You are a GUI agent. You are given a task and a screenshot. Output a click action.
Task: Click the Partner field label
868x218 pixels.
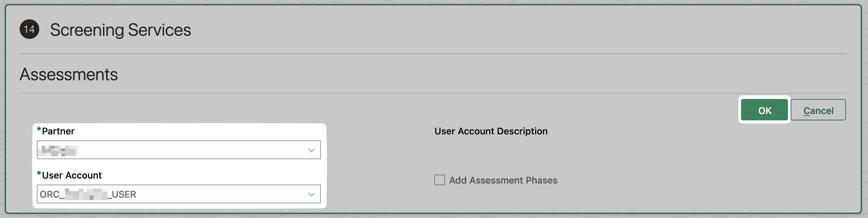click(x=58, y=131)
